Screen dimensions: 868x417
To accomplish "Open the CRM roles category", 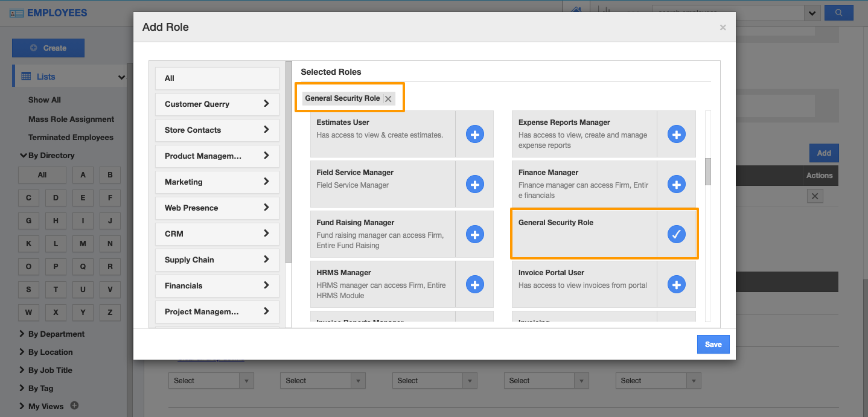I will (x=217, y=234).
